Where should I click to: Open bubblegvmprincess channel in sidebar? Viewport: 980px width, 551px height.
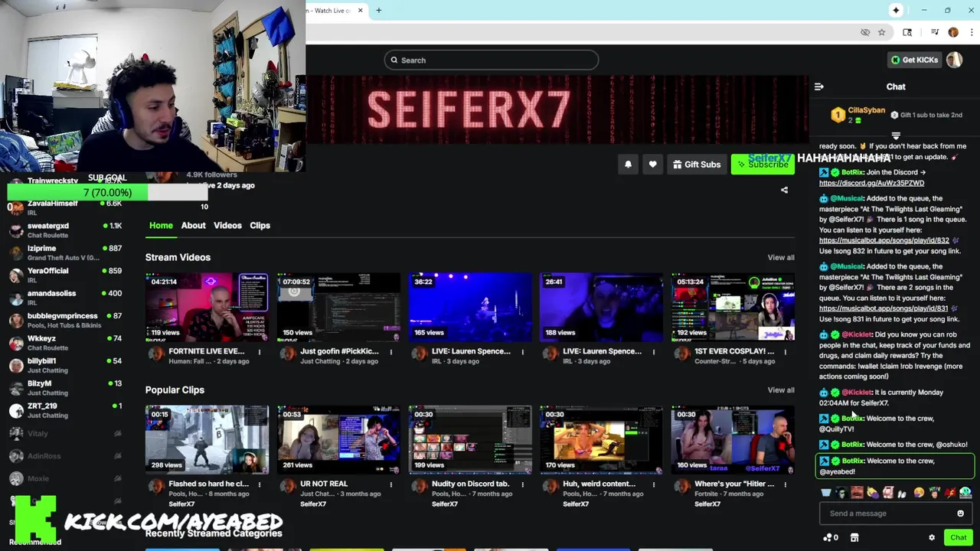pos(65,320)
